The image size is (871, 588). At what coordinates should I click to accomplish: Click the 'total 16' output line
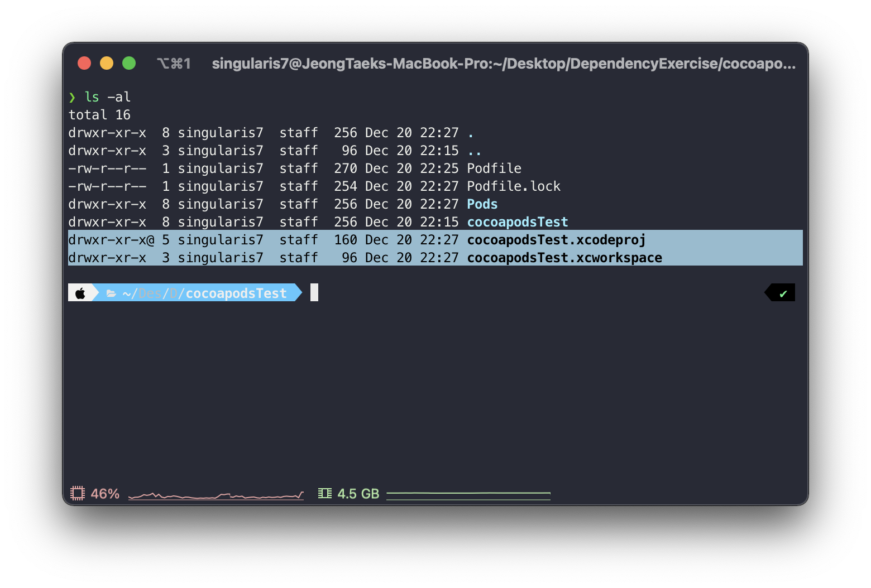tap(99, 115)
